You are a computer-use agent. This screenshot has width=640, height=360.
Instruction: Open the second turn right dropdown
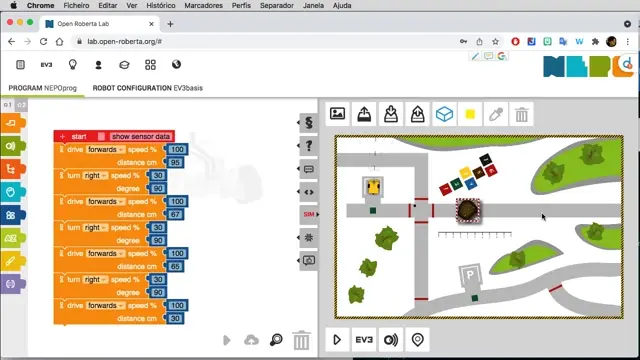point(95,227)
